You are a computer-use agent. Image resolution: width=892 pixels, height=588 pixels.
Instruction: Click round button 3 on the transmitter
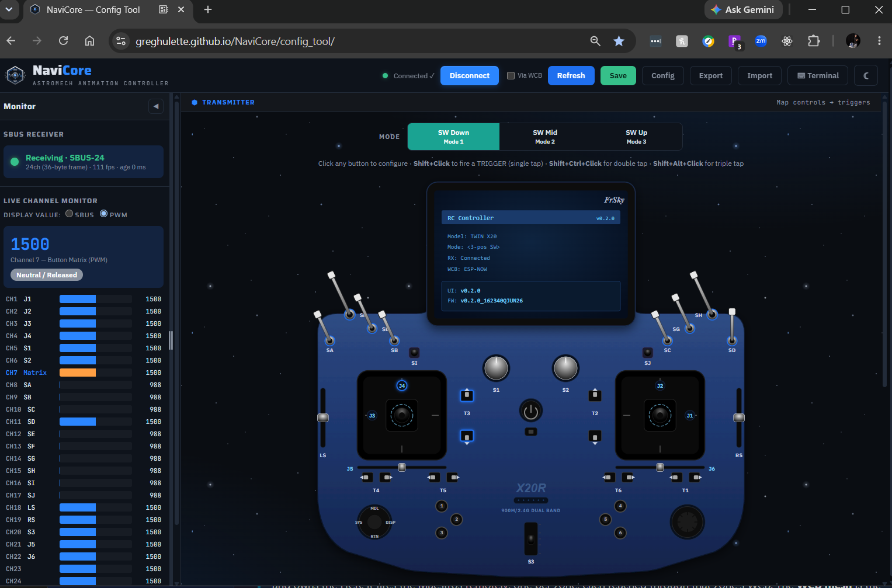pos(442,533)
